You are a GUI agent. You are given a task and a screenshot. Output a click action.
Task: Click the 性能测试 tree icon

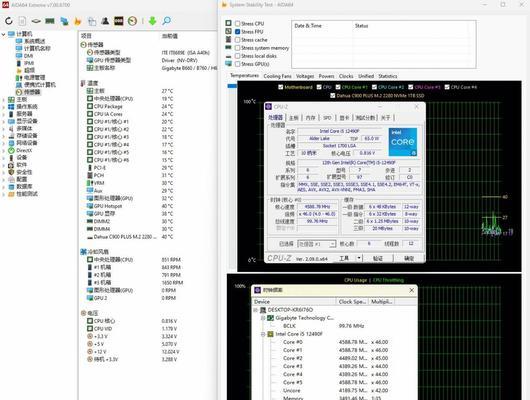coord(11,194)
